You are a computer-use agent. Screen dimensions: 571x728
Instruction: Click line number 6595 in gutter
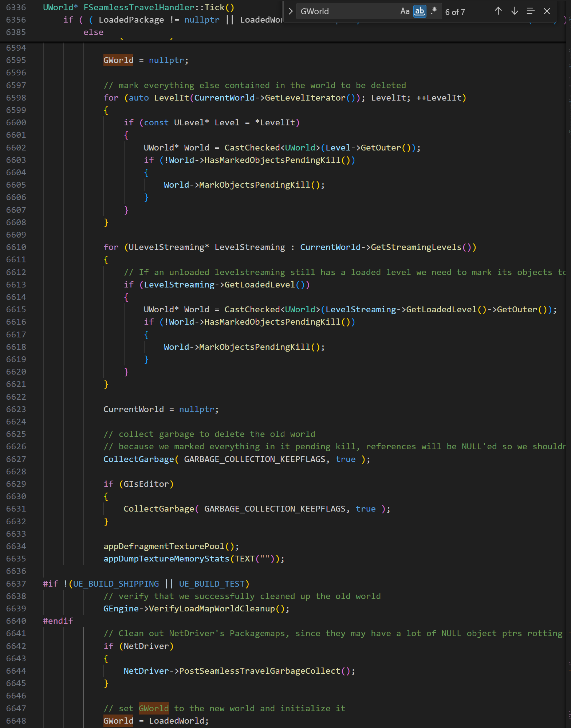click(16, 60)
